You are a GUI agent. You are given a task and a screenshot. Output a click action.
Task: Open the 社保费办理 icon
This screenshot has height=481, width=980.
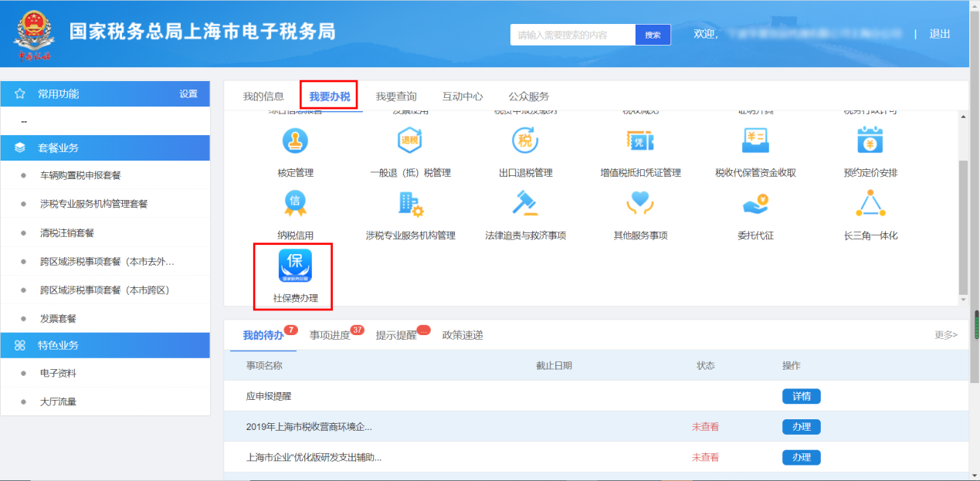[x=295, y=266]
